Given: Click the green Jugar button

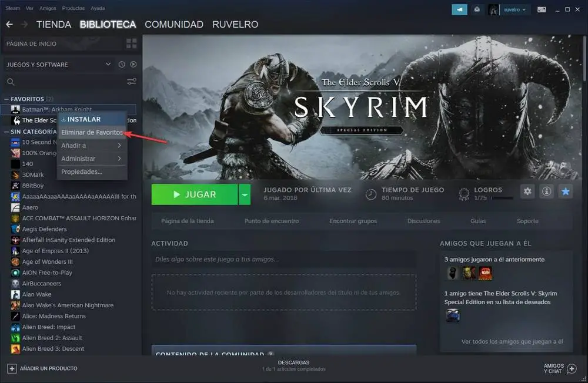Looking at the screenshot, I should [x=194, y=194].
